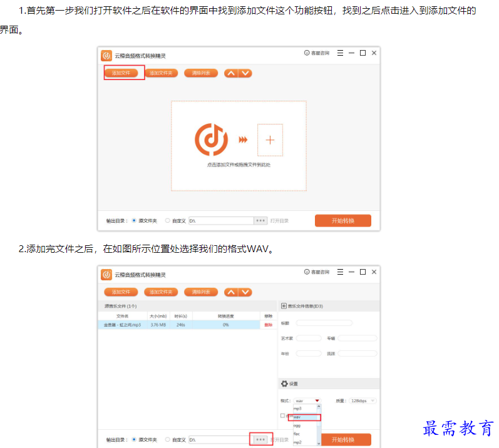Click app logo icon in lower window title bar
The width and height of the screenshot is (499, 448).
106,275
